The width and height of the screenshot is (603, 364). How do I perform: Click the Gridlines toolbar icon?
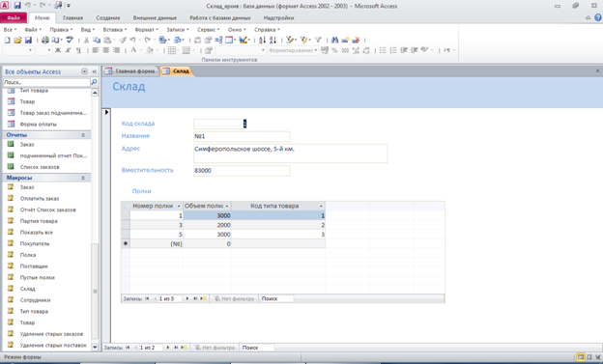[x=172, y=50]
